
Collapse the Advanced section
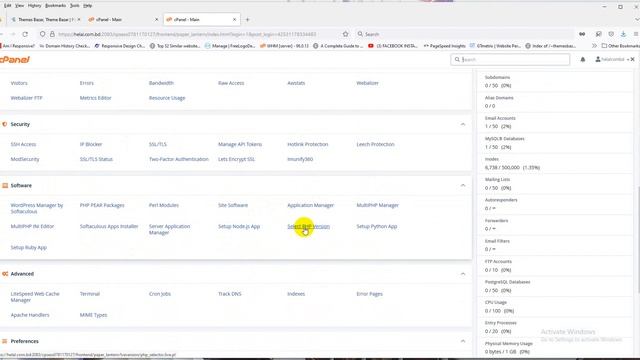click(463, 274)
